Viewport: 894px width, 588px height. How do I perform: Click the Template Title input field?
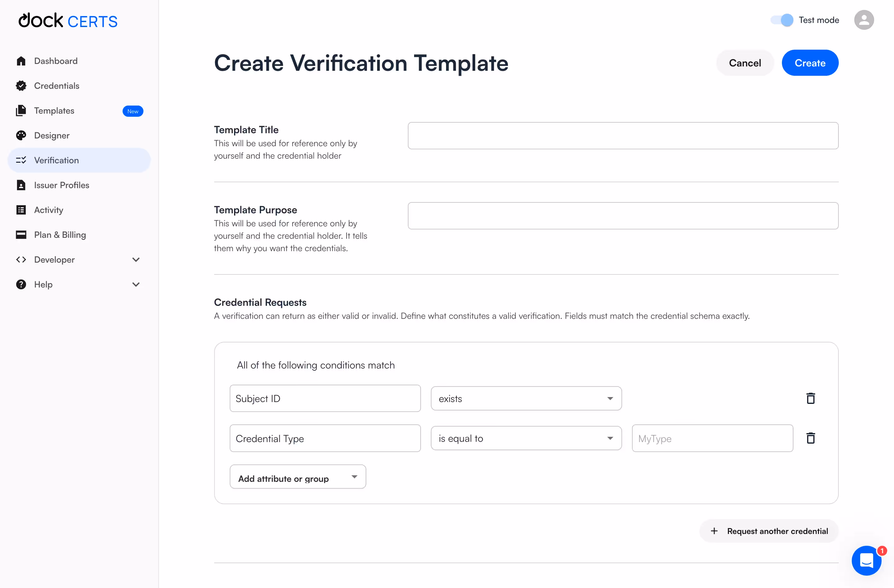click(623, 136)
